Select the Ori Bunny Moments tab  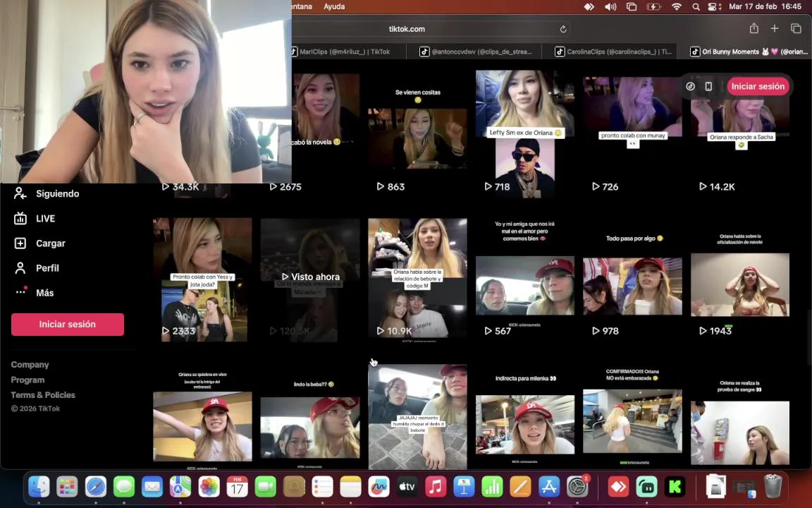coord(749,52)
